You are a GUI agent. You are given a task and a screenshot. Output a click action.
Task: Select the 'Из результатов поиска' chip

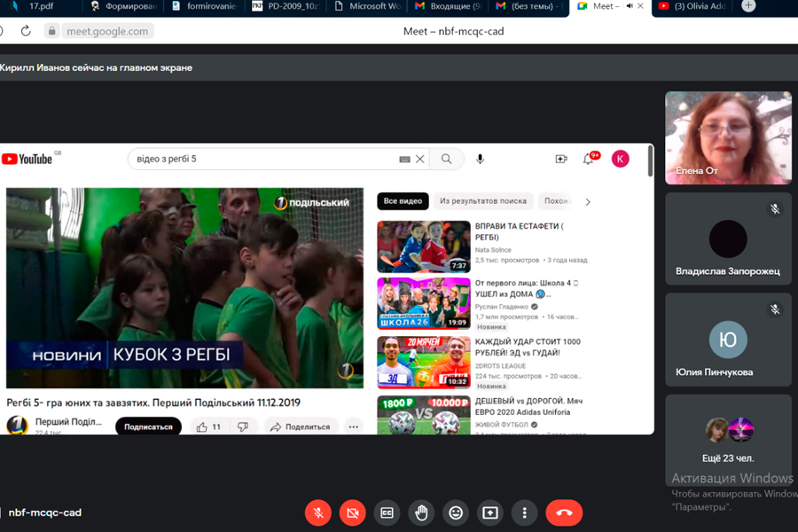click(483, 201)
